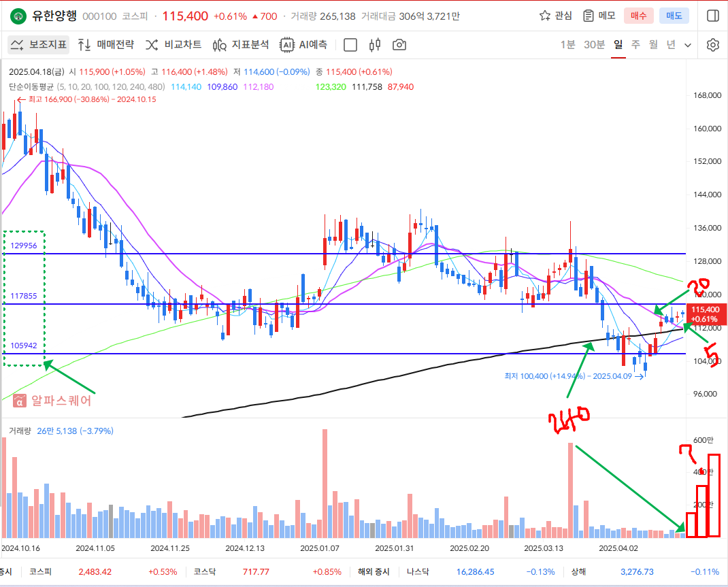Click the 2024.10.16 date axis label
The height and width of the screenshot is (587, 728).
point(20,548)
